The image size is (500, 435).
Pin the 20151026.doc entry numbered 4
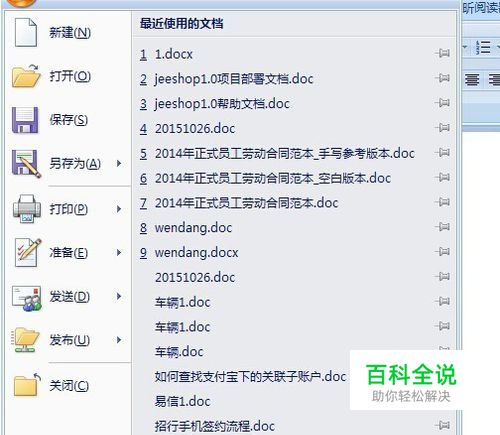[x=443, y=128]
